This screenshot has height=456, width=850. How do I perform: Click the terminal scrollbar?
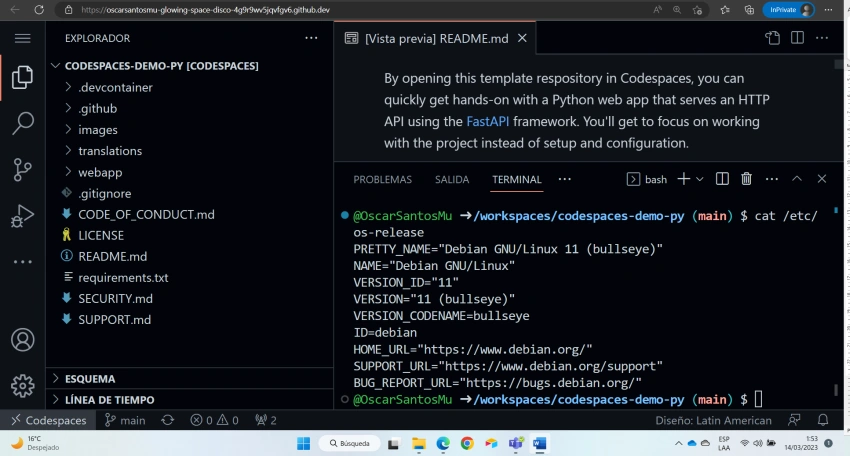click(835, 389)
